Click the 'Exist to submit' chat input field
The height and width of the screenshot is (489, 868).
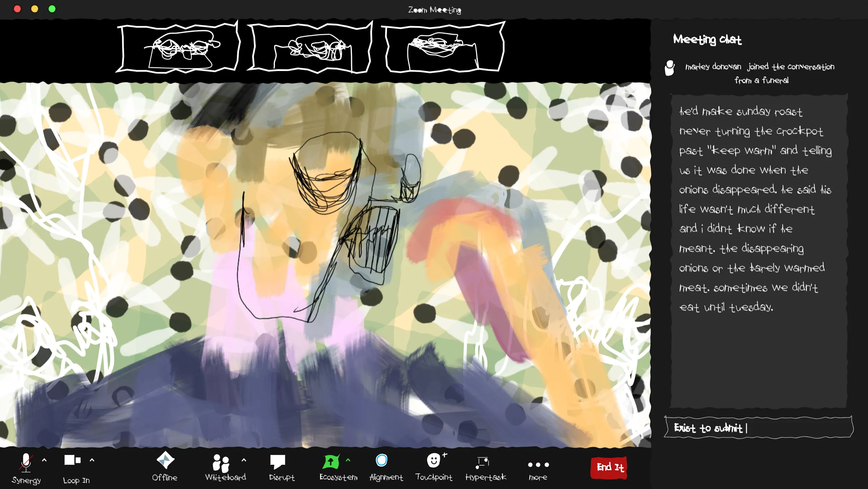pyautogui.click(x=759, y=428)
